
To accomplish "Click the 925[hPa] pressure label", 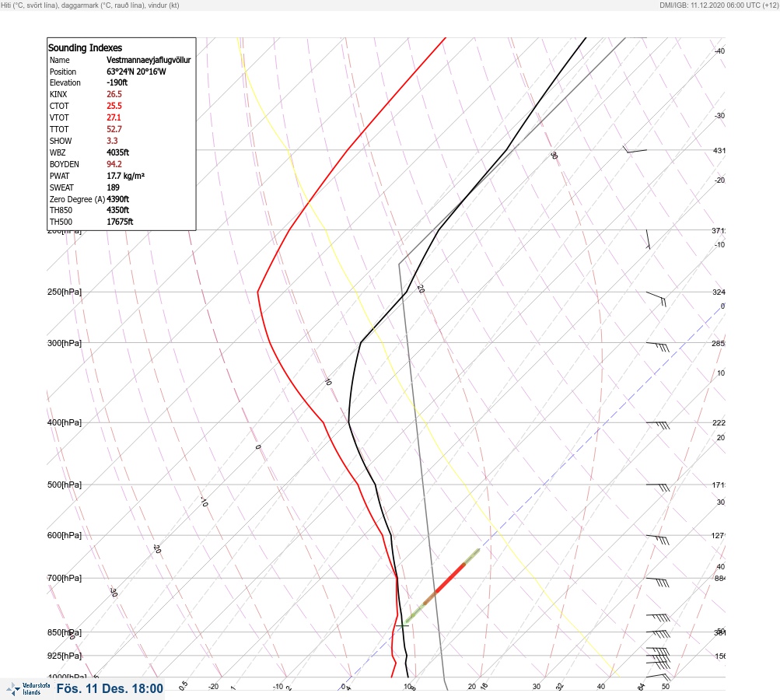I will pyautogui.click(x=65, y=656).
